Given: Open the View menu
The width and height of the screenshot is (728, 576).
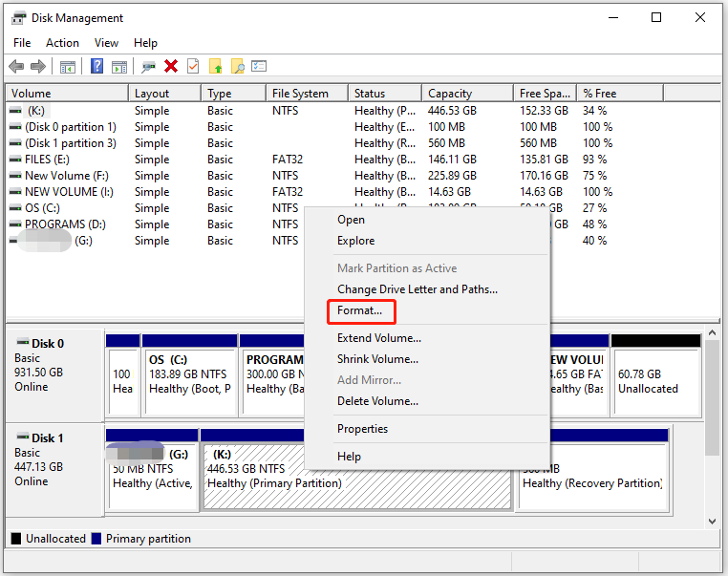Looking at the screenshot, I should 106,43.
